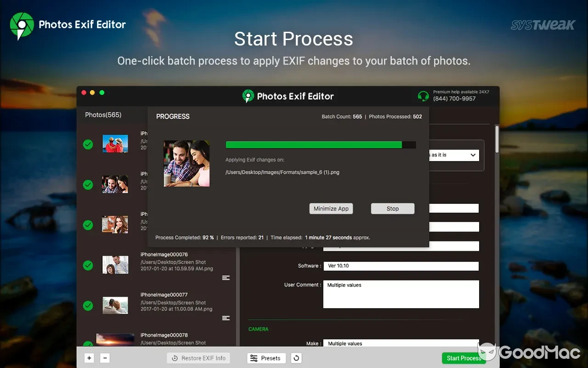Click Minimize App in the progress dialog
588x368 pixels.
[x=331, y=208]
